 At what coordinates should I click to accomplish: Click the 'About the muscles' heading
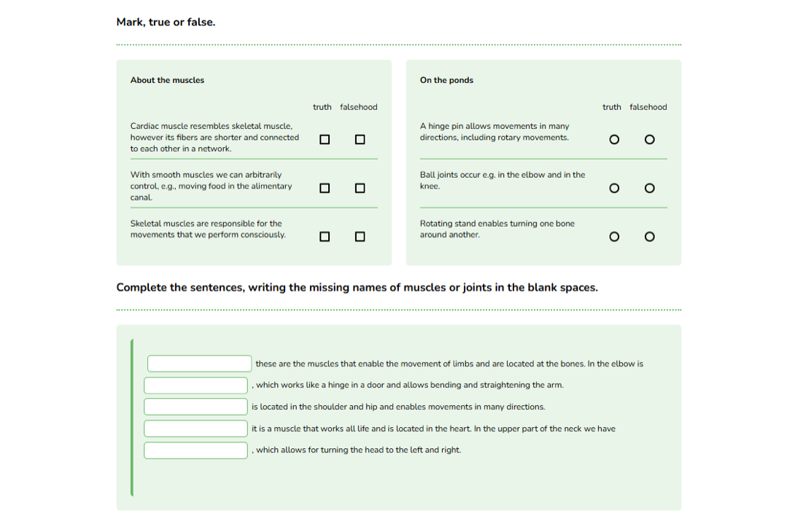pos(167,80)
